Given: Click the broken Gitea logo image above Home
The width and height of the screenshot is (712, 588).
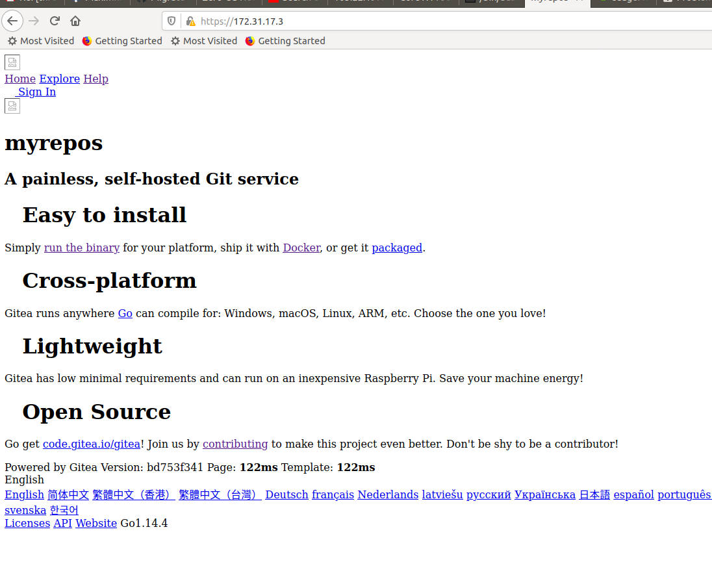Looking at the screenshot, I should [12, 62].
